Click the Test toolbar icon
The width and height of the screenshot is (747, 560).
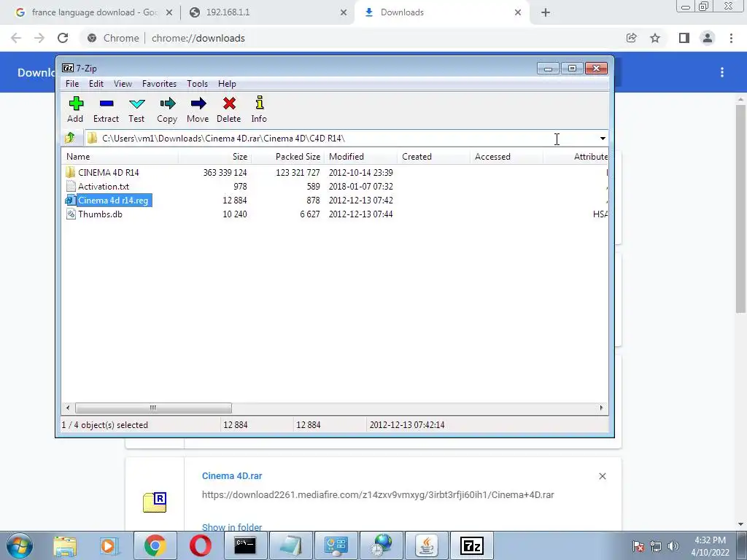tap(136, 109)
